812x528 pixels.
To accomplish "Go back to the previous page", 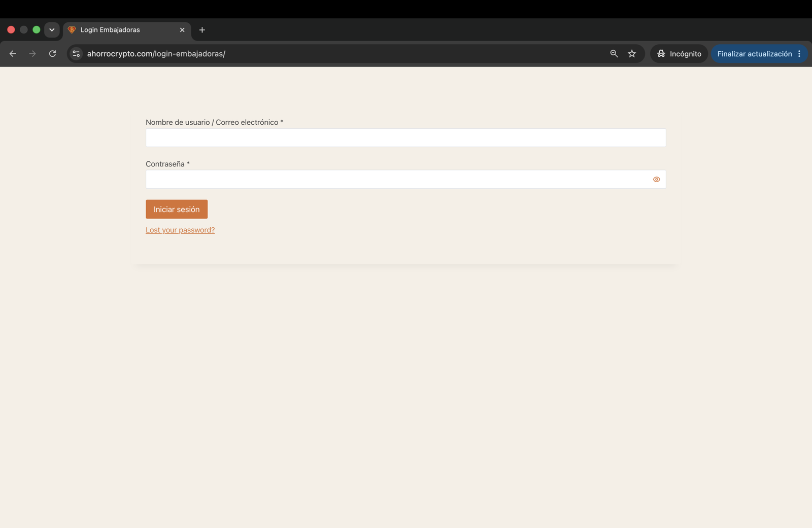I will coord(13,54).
